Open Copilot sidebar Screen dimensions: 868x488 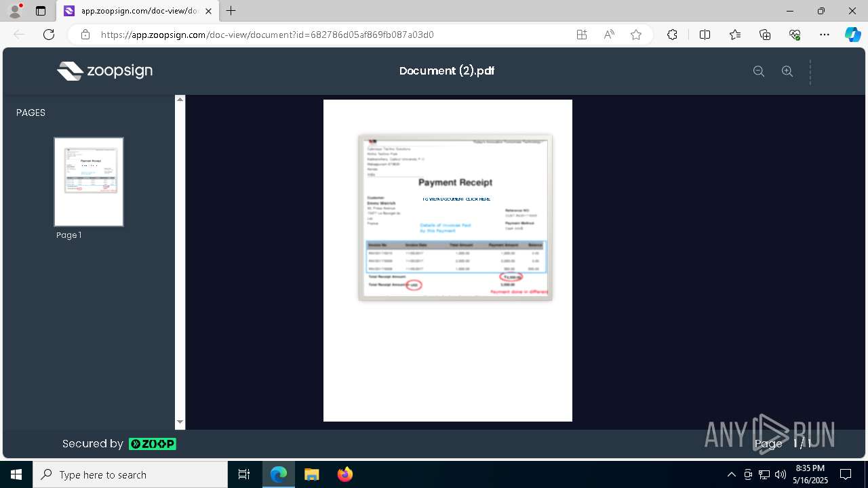point(852,35)
